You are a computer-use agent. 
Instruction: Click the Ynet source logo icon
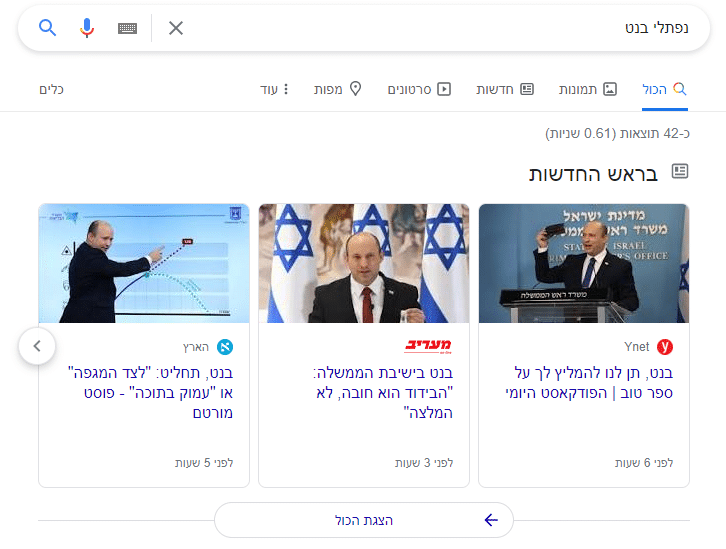point(666,347)
